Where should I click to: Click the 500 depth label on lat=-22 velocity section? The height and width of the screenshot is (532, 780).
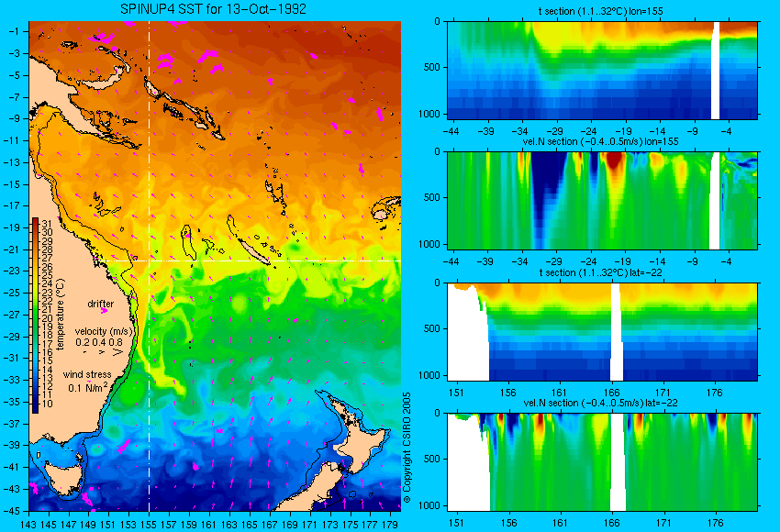[432, 459]
